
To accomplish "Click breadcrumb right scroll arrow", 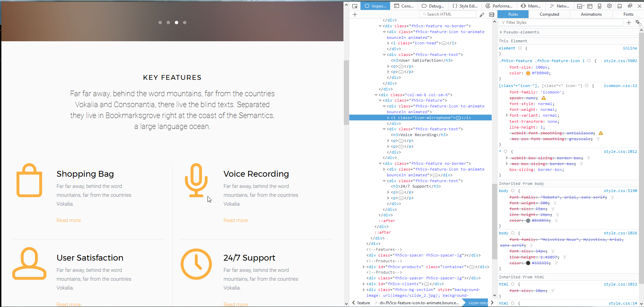I will (492, 303).
